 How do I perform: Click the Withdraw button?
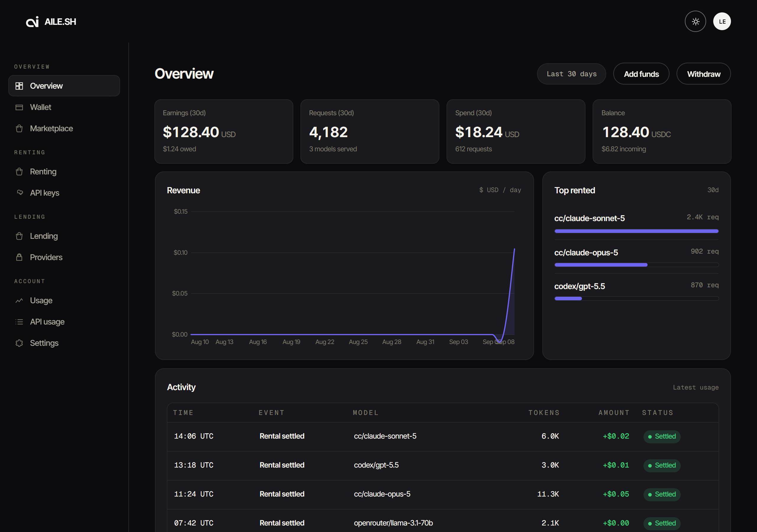(703, 74)
